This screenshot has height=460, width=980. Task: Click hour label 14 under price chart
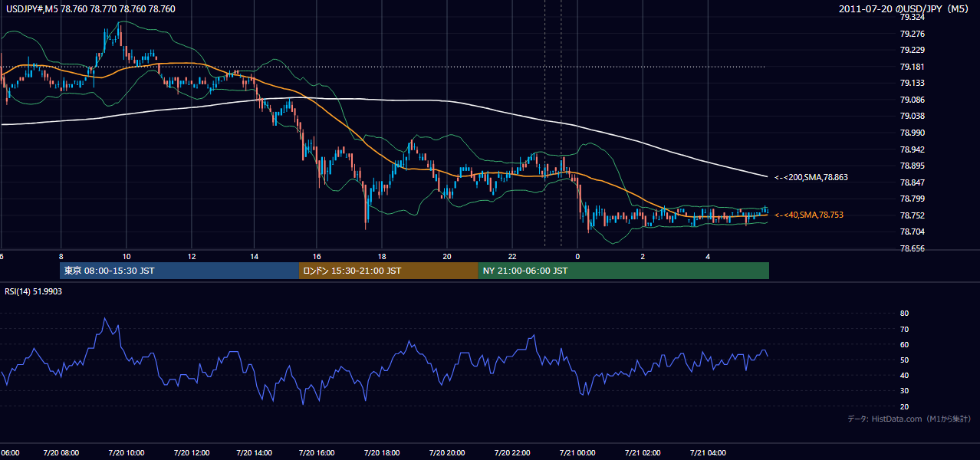pyautogui.click(x=255, y=257)
